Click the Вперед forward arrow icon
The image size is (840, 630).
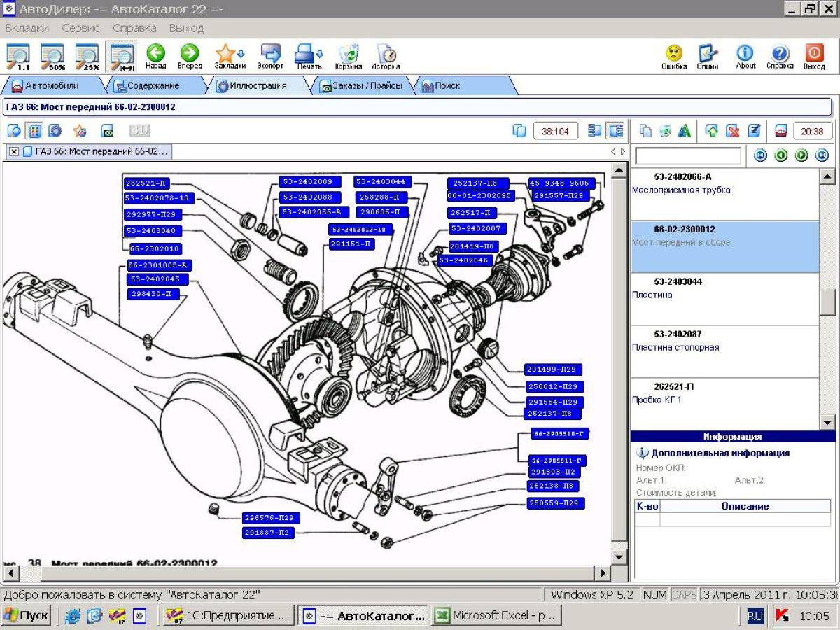click(x=190, y=53)
